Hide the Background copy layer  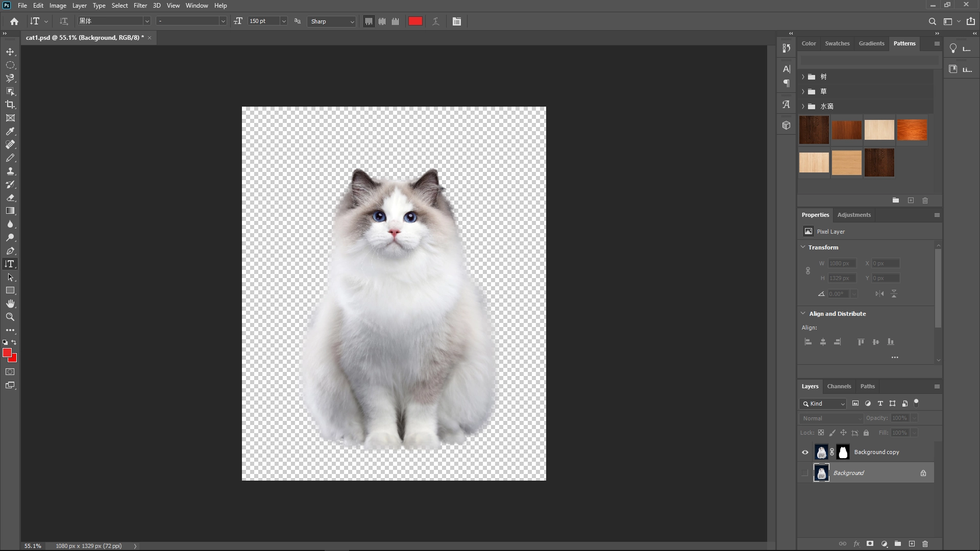[805, 452]
